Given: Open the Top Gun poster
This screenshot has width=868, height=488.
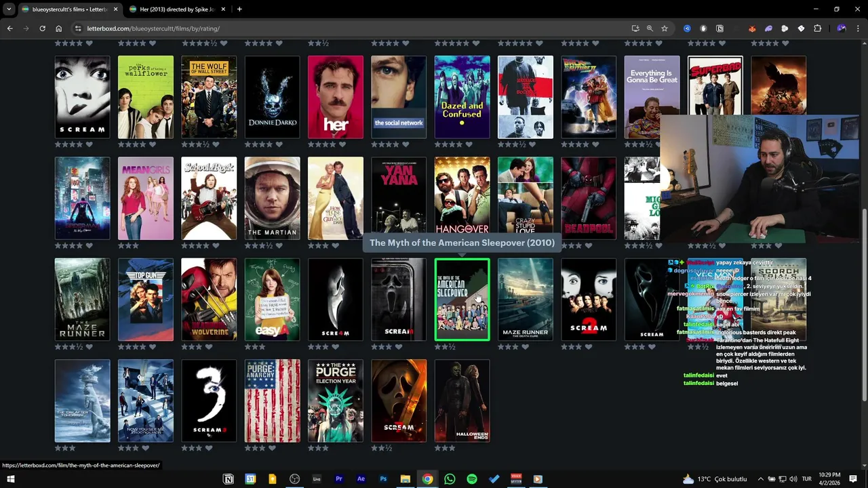Looking at the screenshot, I should 146,300.
